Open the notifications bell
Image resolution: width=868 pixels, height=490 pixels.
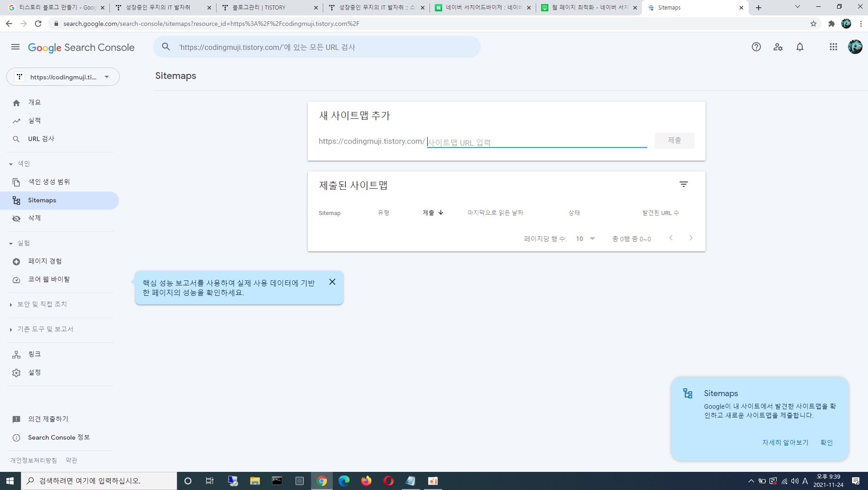click(800, 47)
